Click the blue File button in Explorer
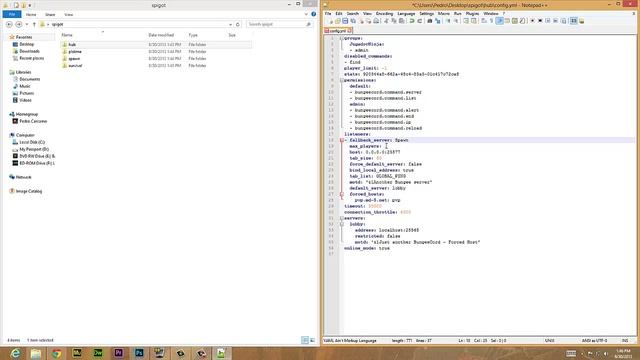Image resolution: width=640 pixels, height=360 pixels. (12, 15)
